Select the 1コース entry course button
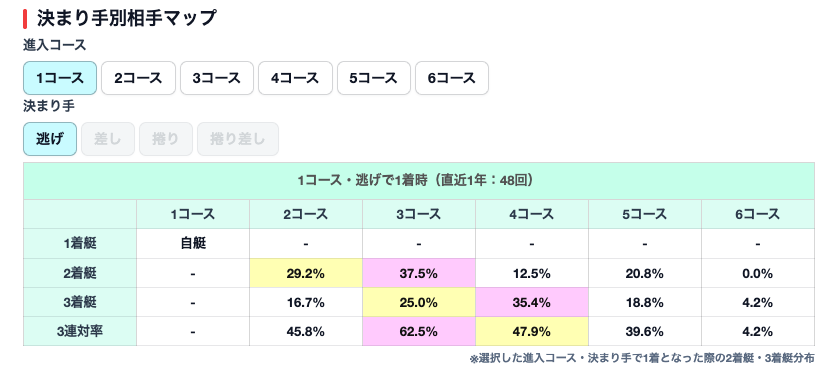 tap(60, 78)
